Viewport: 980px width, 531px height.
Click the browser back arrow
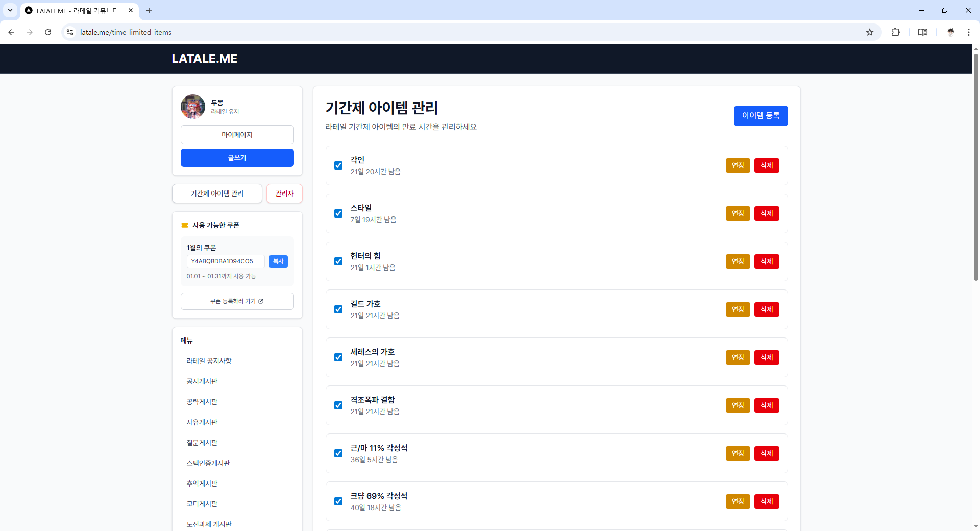click(11, 32)
